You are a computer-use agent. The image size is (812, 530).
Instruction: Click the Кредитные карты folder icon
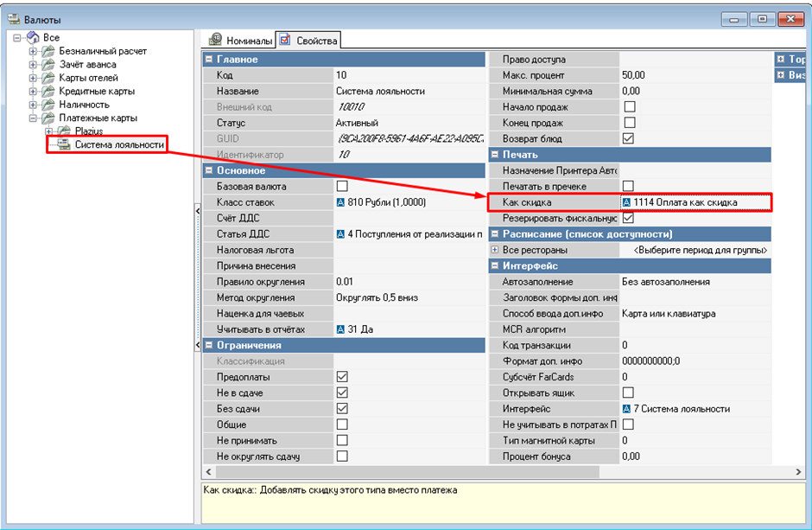coord(48,91)
